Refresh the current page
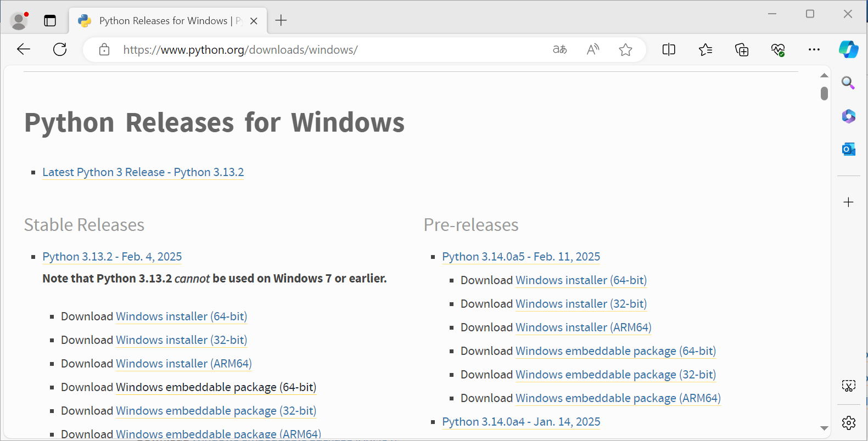This screenshot has height=441, width=868. pyautogui.click(x=60, y=49)
